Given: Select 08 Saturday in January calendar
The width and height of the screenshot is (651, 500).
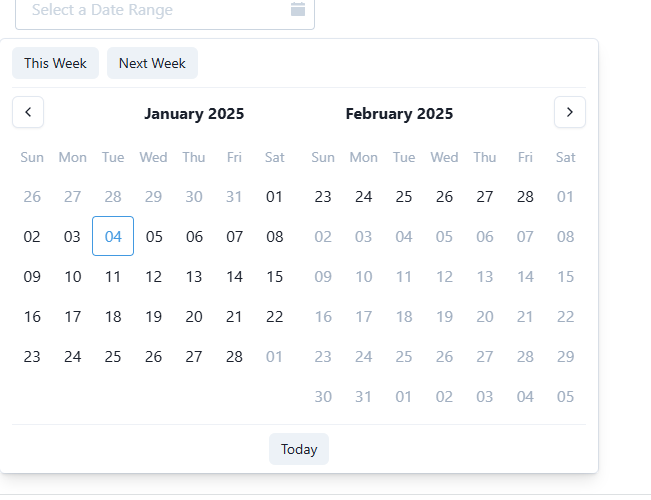Looking at the screenshot, I should click(x=275, y=236).
